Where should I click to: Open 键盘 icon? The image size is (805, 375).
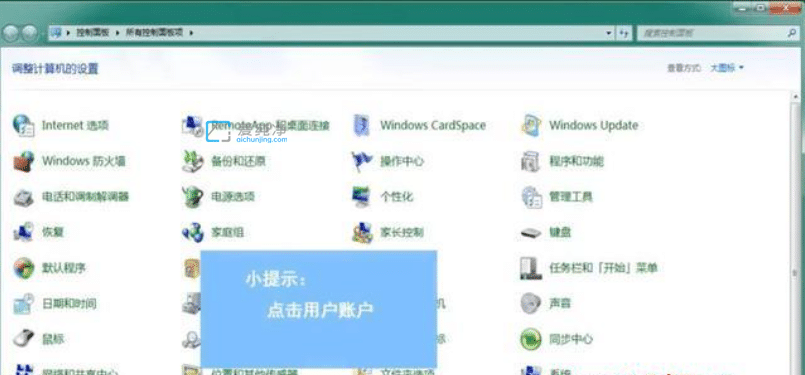point(531,233)
